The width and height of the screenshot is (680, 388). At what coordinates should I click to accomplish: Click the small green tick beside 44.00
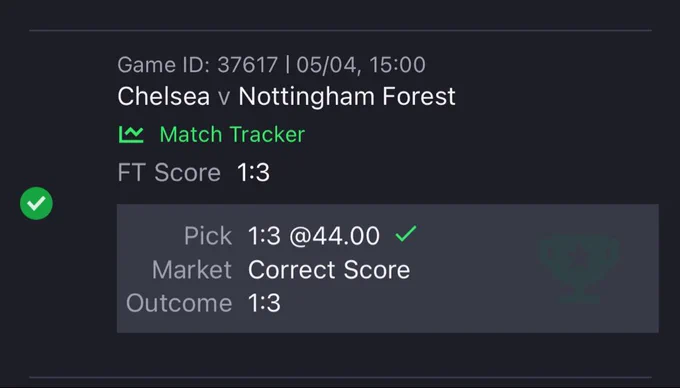point(406,234)
